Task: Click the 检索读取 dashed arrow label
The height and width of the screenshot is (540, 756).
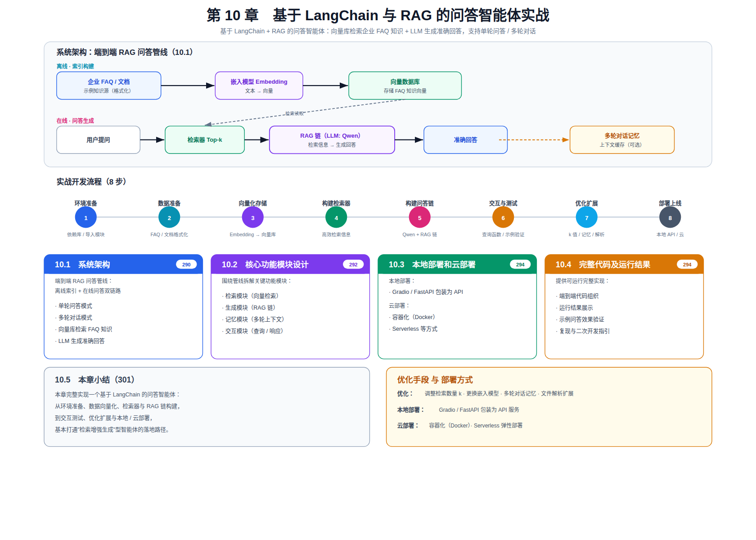Action: [295, 113]
